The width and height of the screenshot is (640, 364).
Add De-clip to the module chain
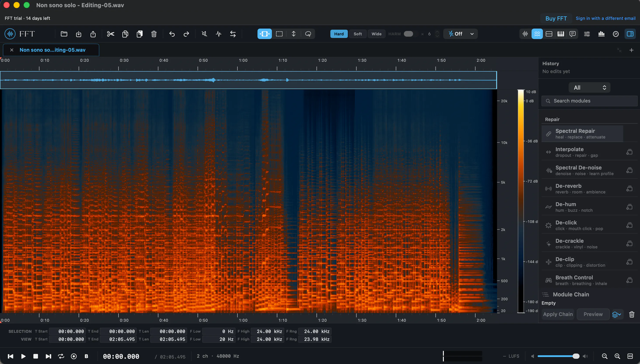click(x=629, y=262)
